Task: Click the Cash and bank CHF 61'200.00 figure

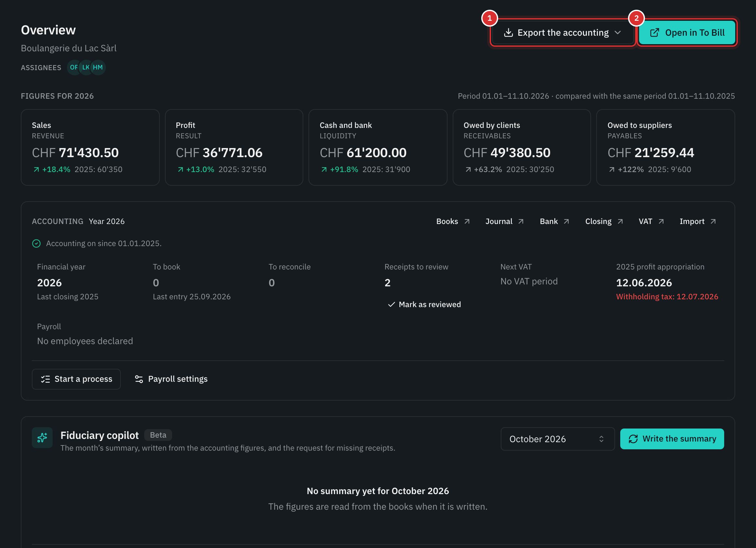Action: coord(363,153)
